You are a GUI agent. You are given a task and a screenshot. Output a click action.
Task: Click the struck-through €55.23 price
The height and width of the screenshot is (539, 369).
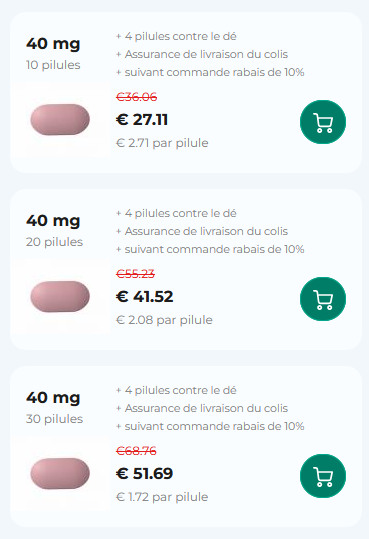(135, 274)
